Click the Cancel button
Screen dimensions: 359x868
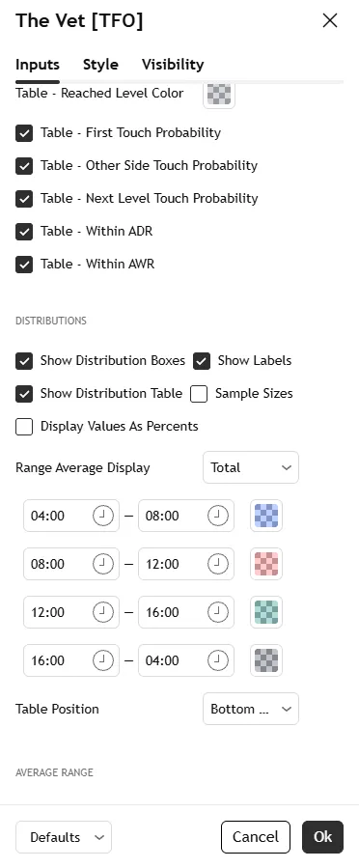coord(256,837)
